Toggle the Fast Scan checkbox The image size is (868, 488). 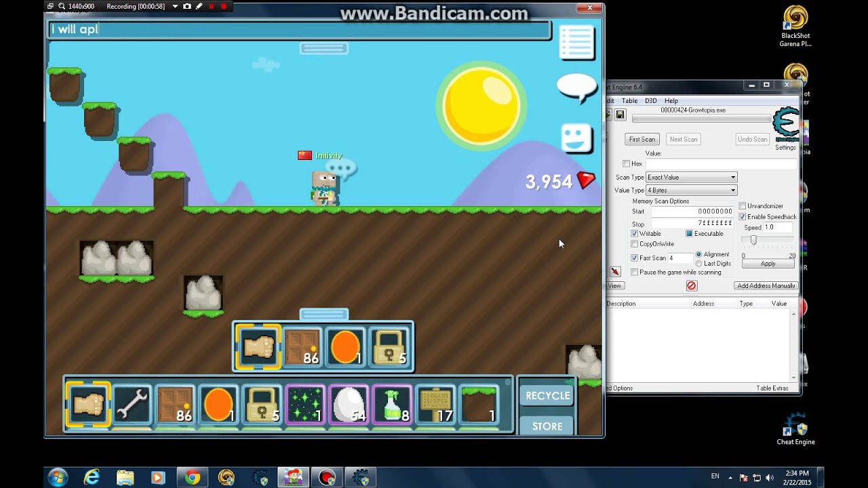pyautogui.click(x=635, y=258)
